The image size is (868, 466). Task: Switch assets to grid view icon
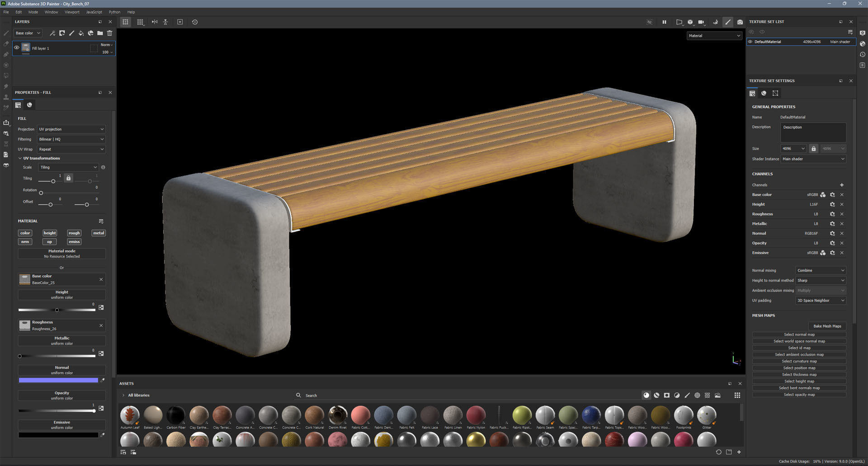tap(737, 395)
